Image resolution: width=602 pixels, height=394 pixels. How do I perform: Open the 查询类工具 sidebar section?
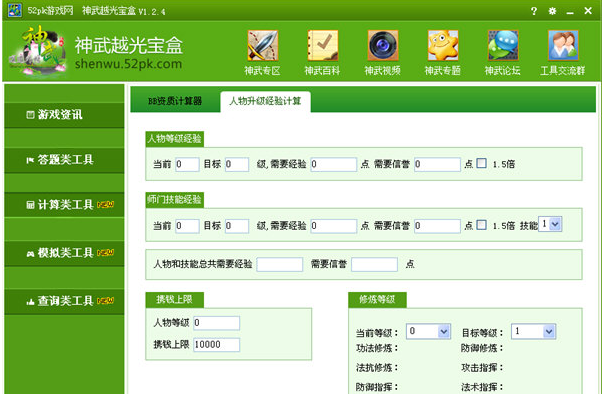pyautogui.click(x=64, y=301)
